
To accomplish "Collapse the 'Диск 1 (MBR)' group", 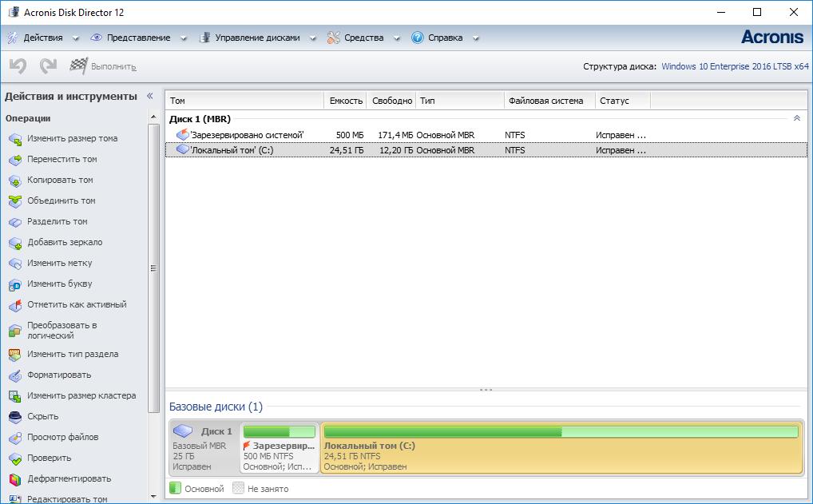I will coord(796,118).
